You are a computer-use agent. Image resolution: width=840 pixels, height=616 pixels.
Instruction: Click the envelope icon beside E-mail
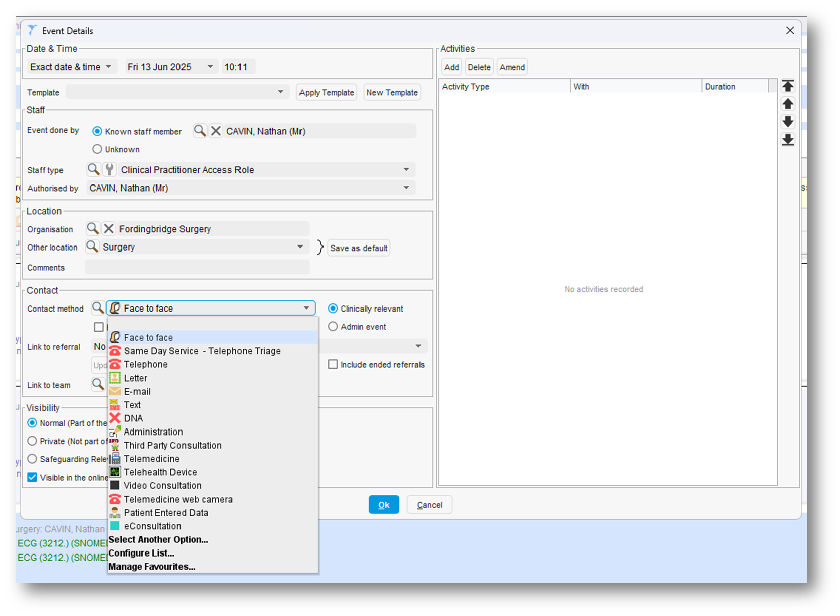coord(115,391)
